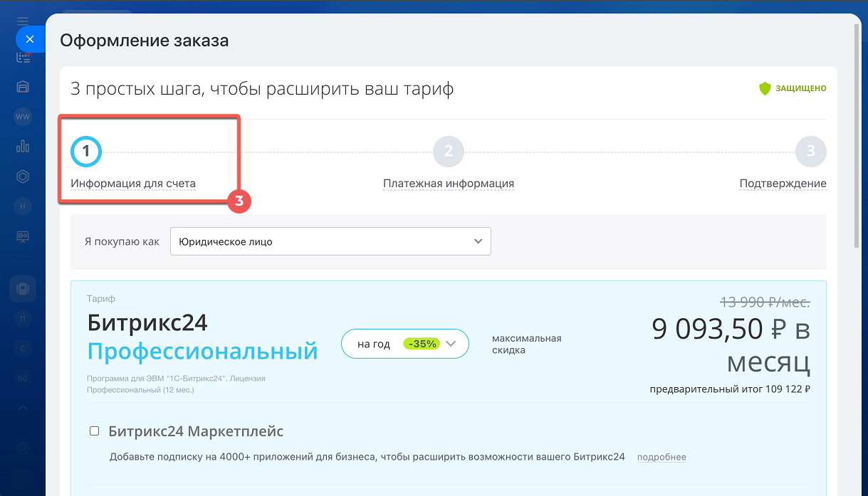Open the подробнее link about Маркетплейс
The width and height of the screenshot is (868, 496).
662,457
